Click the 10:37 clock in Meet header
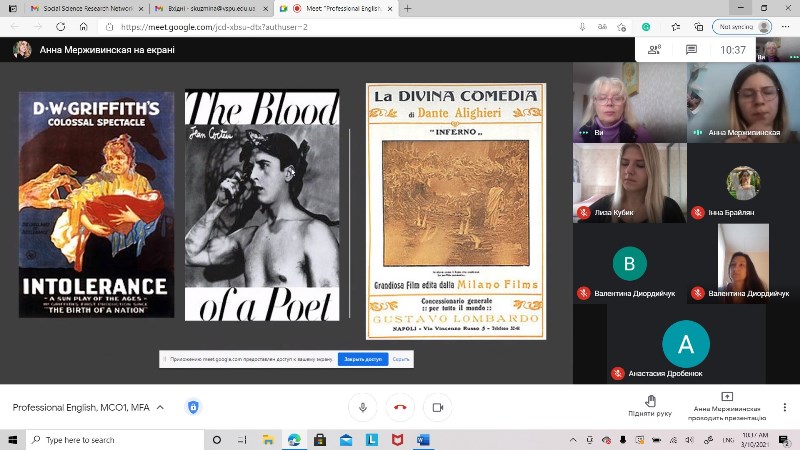800x450 pixels. coord(733,50)
